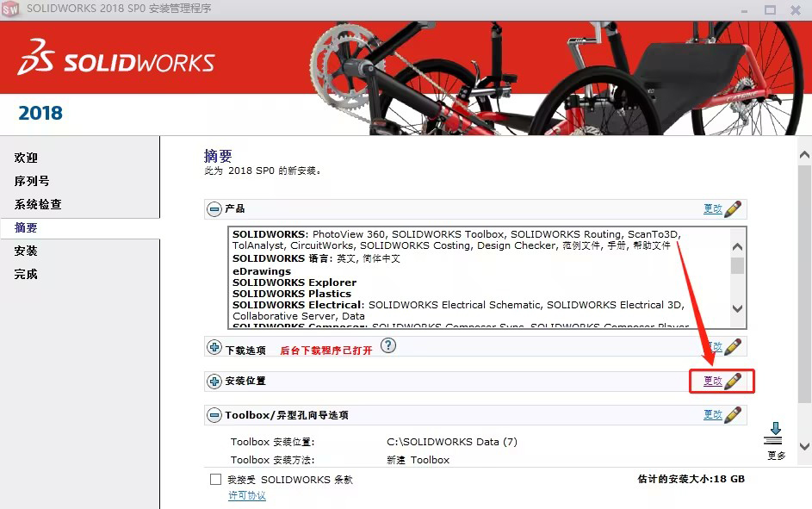Collapse the 产品 section
This screenshot has height=509, width=812.
point(214,209)
